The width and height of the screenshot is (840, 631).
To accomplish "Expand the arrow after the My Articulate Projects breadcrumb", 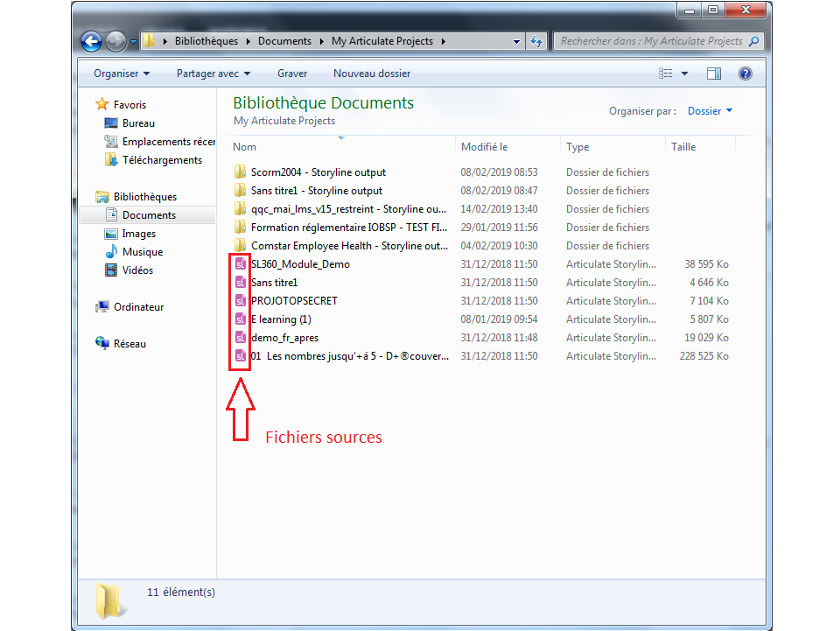I will (x=444, y=41).
